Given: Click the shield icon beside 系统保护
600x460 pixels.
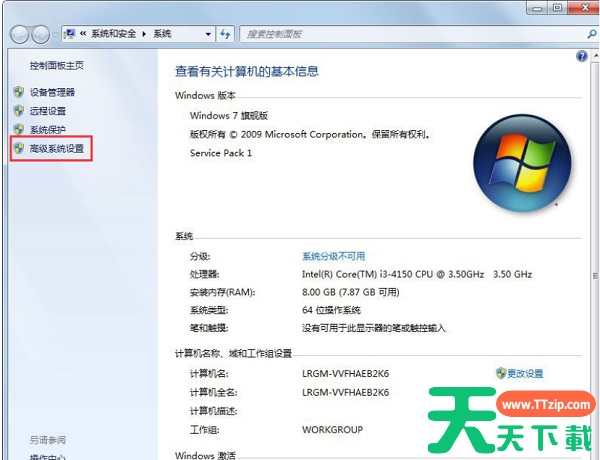Looking at the screenshot, I should click(18, 130).
